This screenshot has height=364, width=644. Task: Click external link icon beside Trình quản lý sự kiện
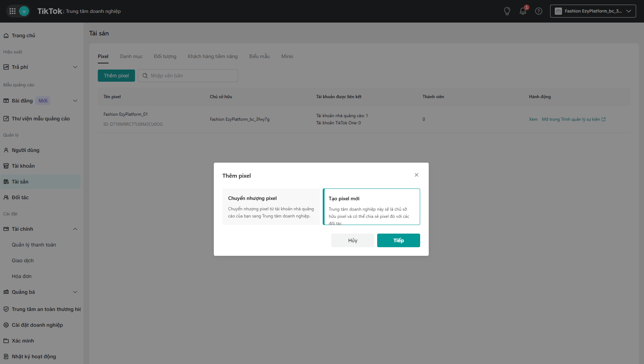click(604, 119)
